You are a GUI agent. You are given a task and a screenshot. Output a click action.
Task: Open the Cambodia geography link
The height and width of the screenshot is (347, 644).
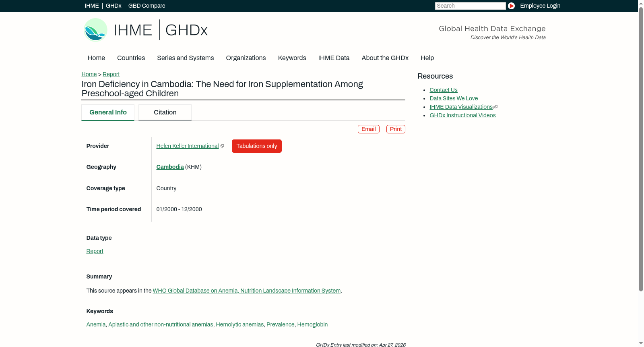click(x=170, y=167)
